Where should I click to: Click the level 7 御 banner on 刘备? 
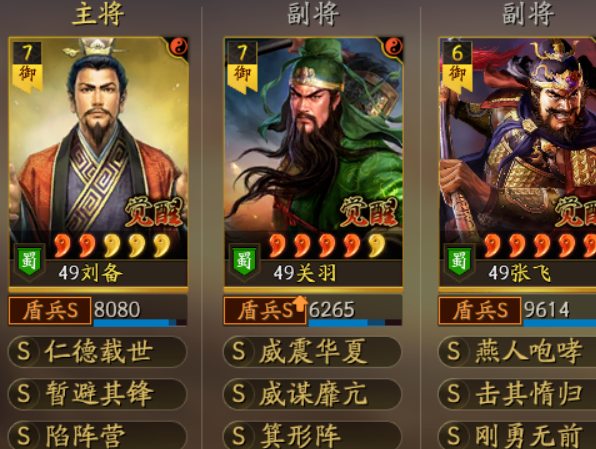pos(27,67)
